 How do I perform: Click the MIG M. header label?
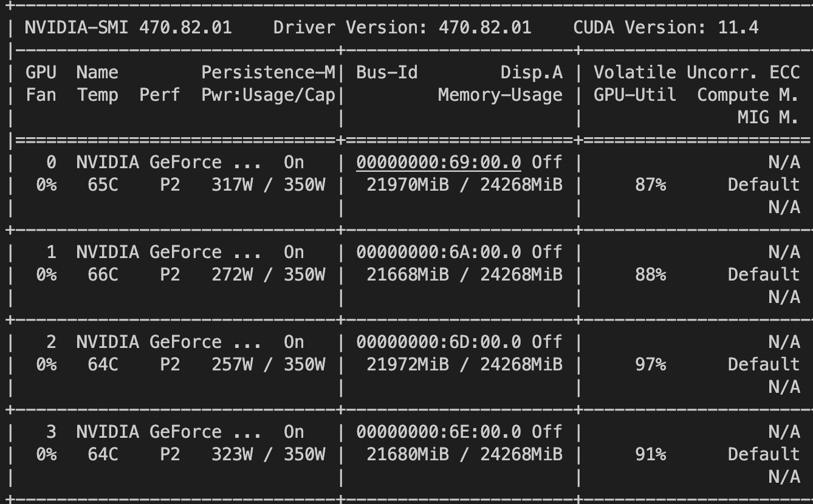(768, 117)
